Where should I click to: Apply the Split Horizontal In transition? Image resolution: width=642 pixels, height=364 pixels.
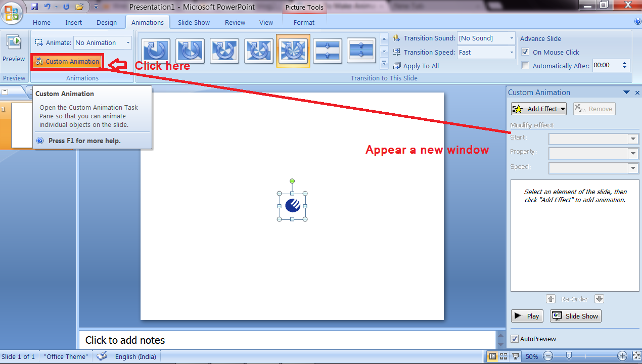[x=327, y=51]
